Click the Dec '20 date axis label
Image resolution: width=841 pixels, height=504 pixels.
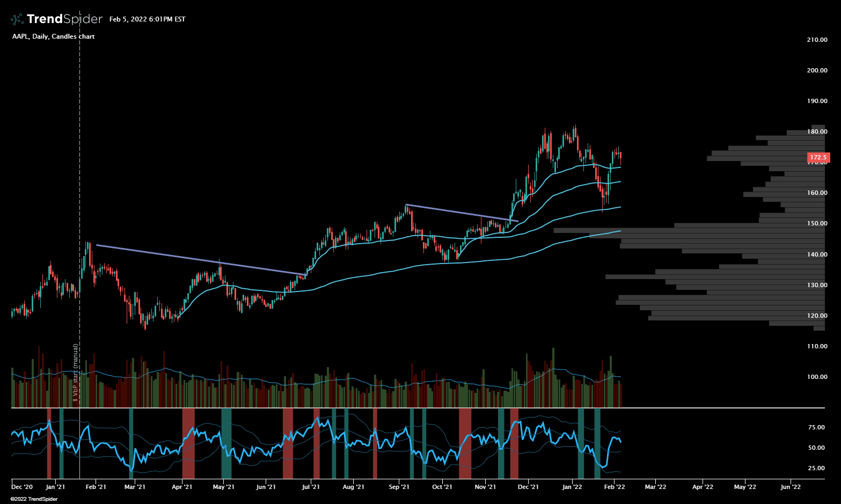pos(22,487)
